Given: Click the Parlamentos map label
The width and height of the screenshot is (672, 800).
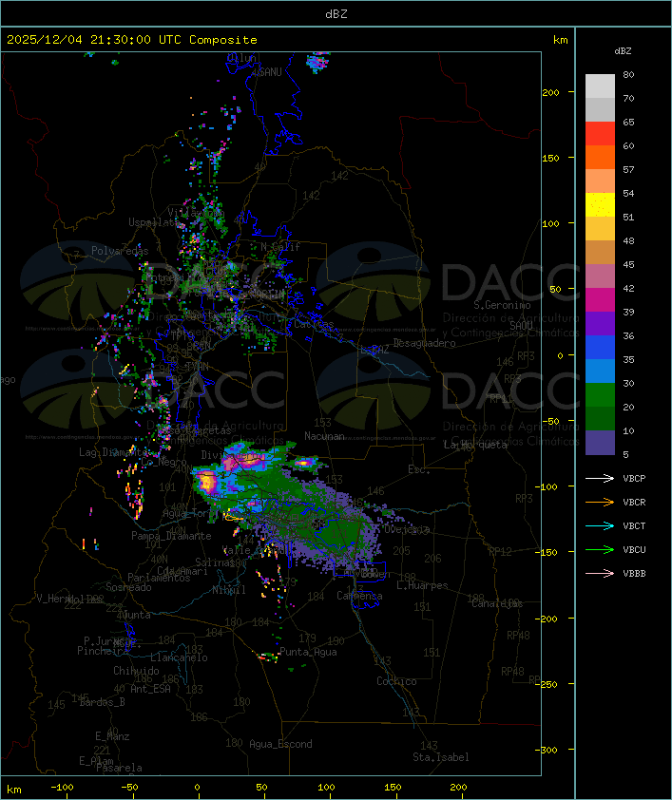Looking at the screenshot, I should (x=159, y=578).
